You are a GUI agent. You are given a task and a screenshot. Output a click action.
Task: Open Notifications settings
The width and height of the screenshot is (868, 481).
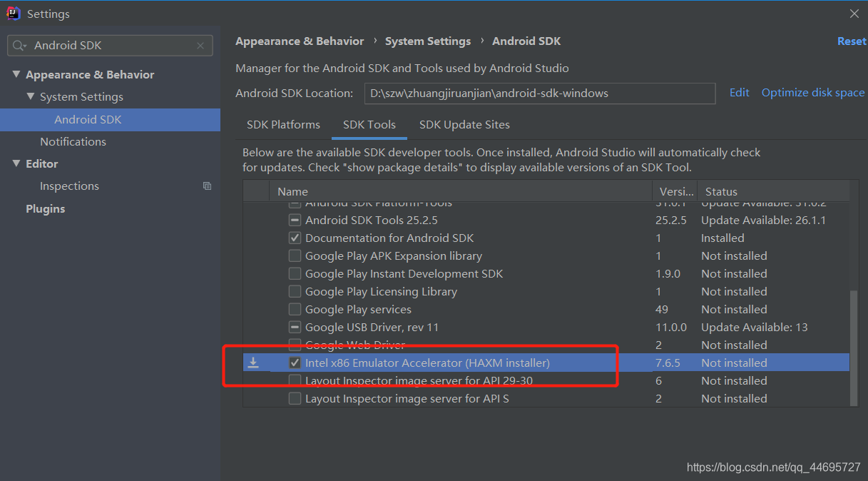coord(73,142)
